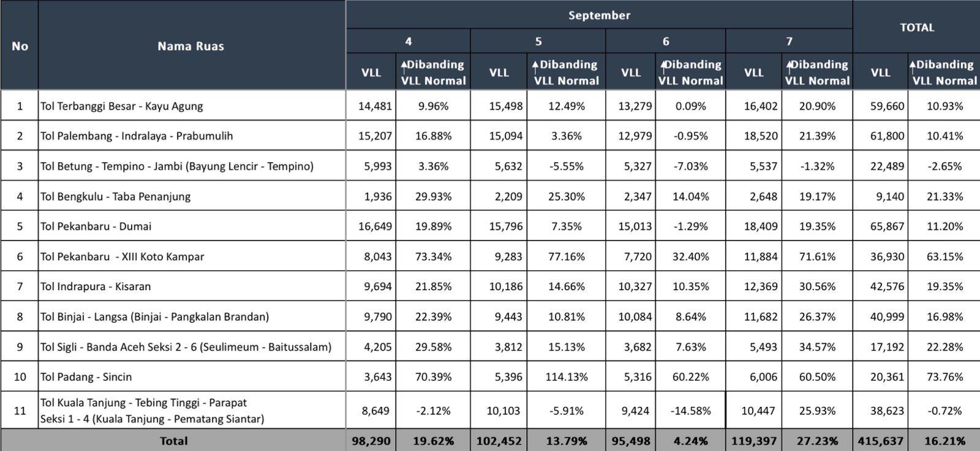The width and height of the screenshot is (980, 451).
Task: Click the Total label in the bottom row
Action: click(x=173, y=441)
